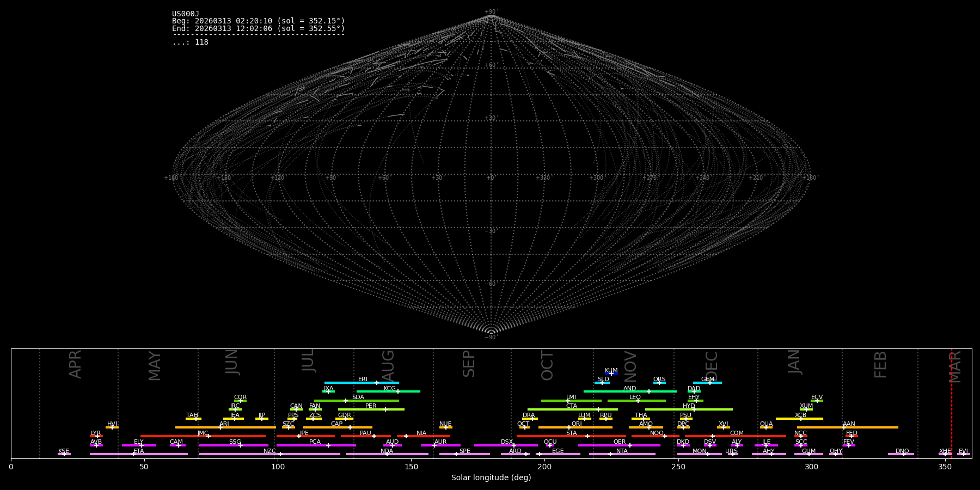Click the NUE shower label

pos(445,424)
